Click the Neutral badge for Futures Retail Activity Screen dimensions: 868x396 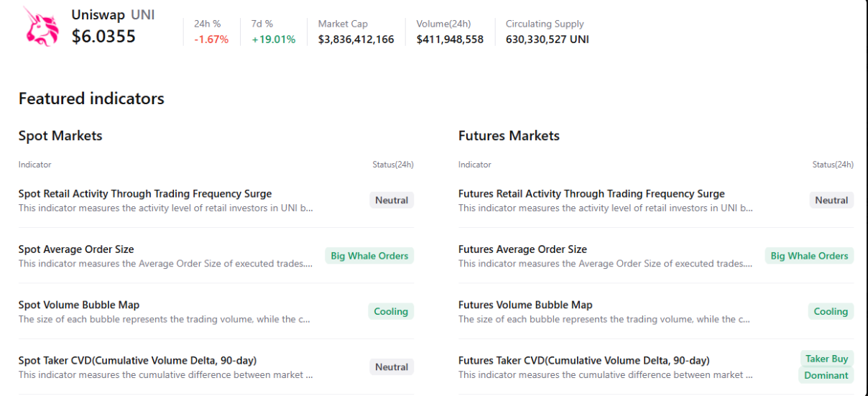point(831,201)
